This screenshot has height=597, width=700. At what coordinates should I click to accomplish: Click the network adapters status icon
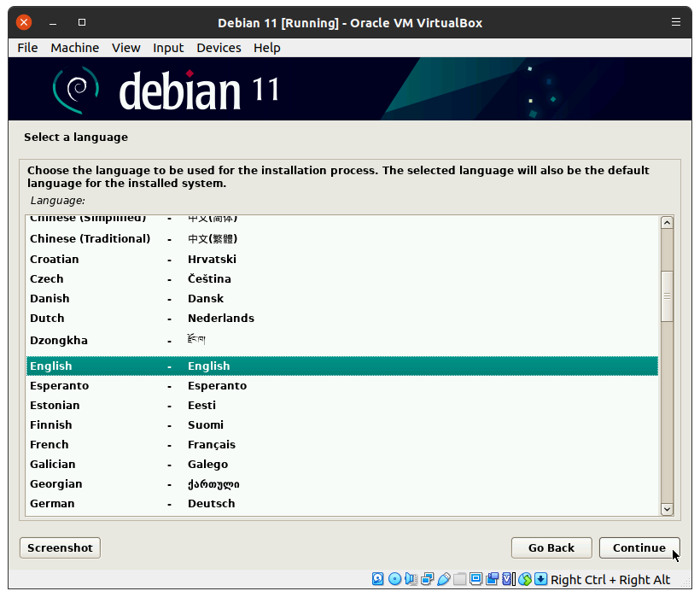[x=427, y=580]
